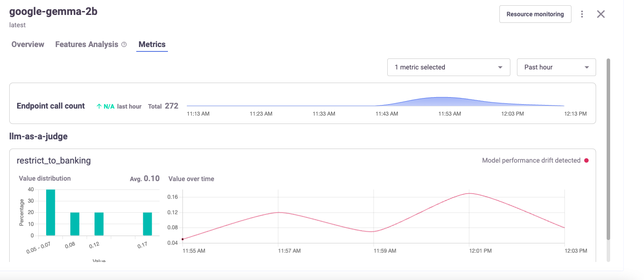Click the 11:55 AM data point on chart
This screenshot has width=644, height=280.
182,239
